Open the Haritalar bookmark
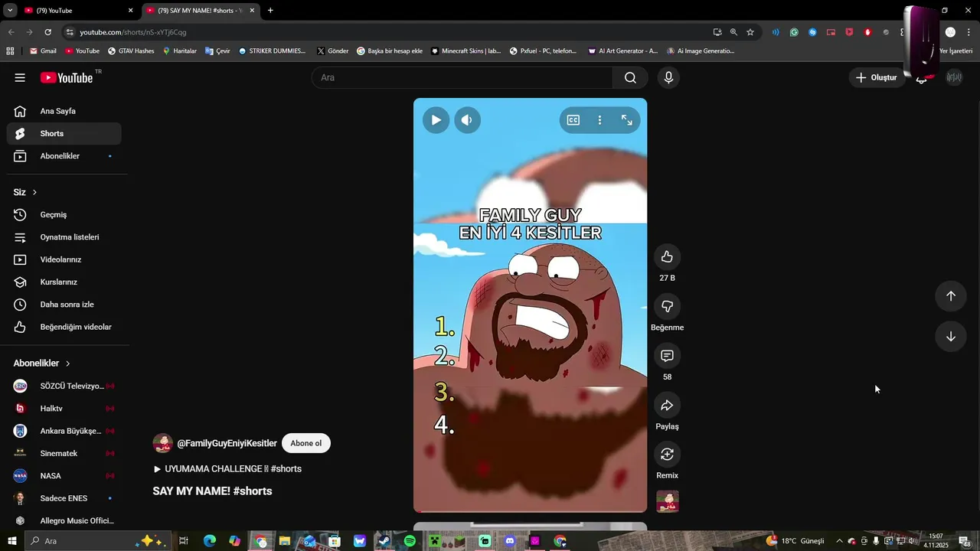The height and width of the screenshot is (551, 980). (180, 51)
